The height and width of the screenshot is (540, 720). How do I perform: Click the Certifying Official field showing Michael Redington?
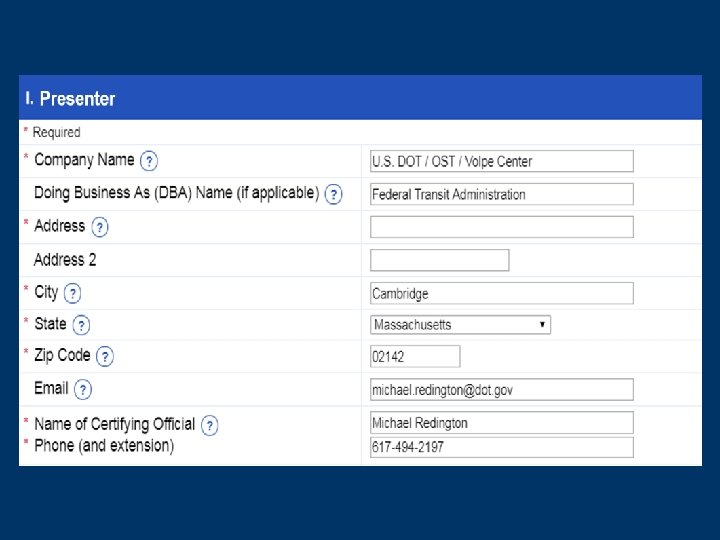pos(501,422)
